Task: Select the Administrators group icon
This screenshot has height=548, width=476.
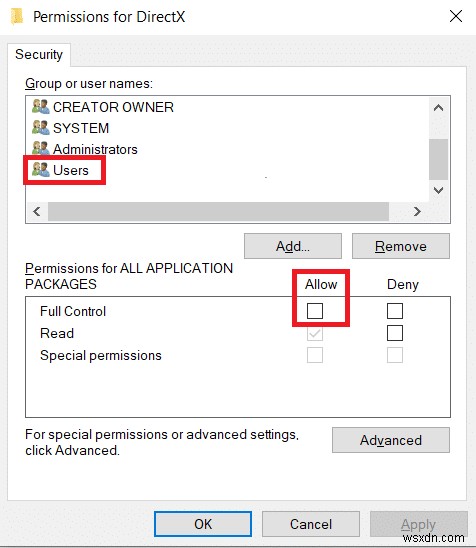Action: pyautogui.click(x=41, y=149)
